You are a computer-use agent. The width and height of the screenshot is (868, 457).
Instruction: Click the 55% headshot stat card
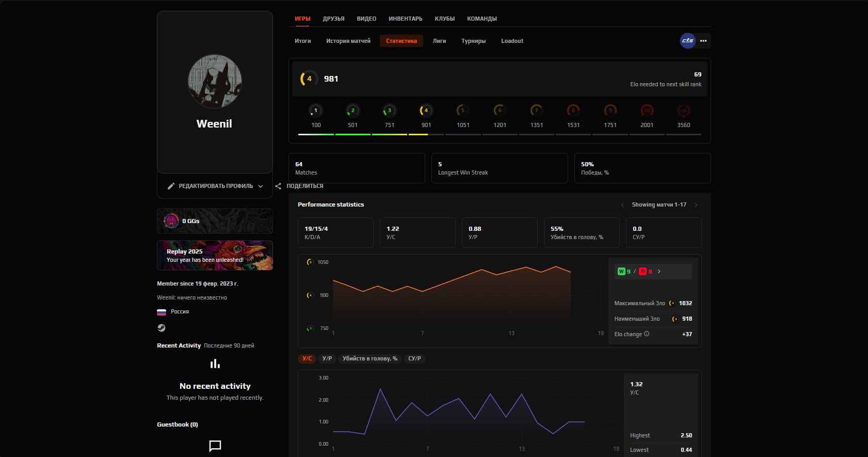point(582,232)
